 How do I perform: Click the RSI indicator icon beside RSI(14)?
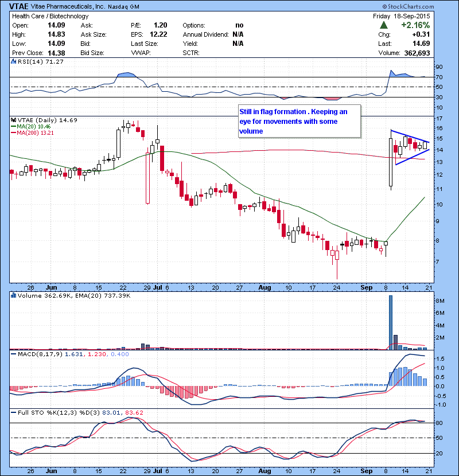coord(14,61)
